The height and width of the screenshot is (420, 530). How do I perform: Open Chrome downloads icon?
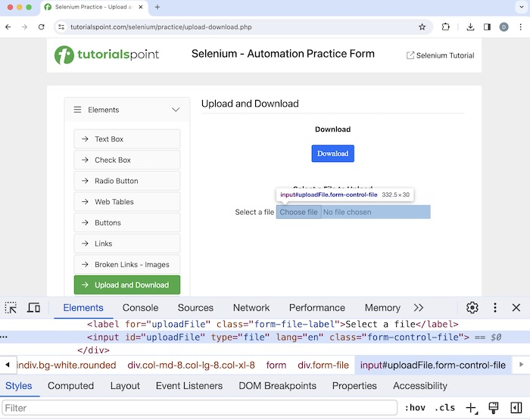click(470, 26)
